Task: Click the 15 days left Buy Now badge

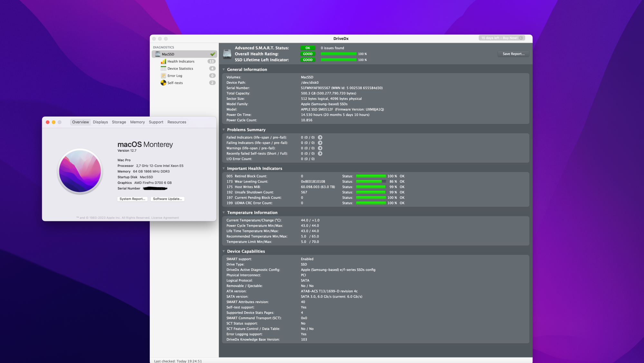Action: point(501,38)
